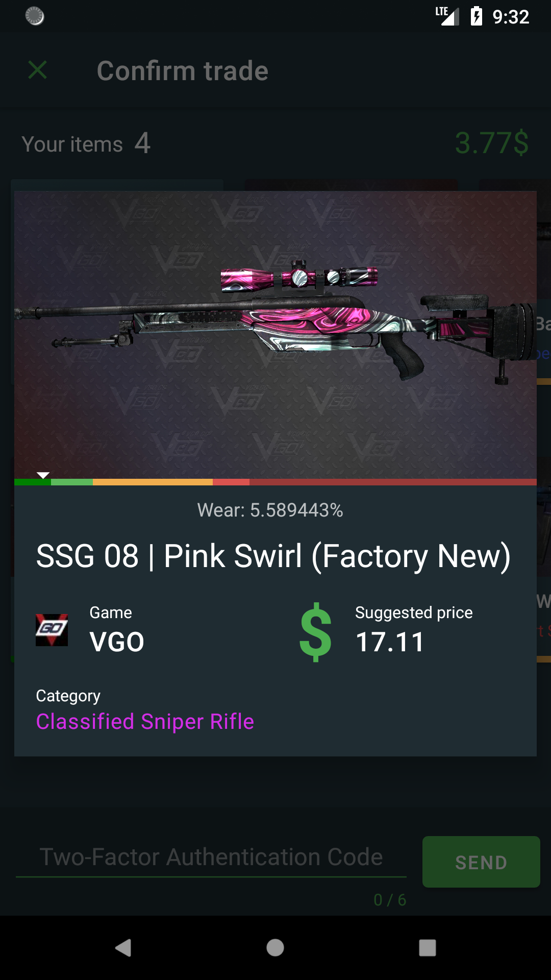Viewport: 551px width, 980px height.
Task: Tap the LTE signal status icon
Action: tap(447, 16)
